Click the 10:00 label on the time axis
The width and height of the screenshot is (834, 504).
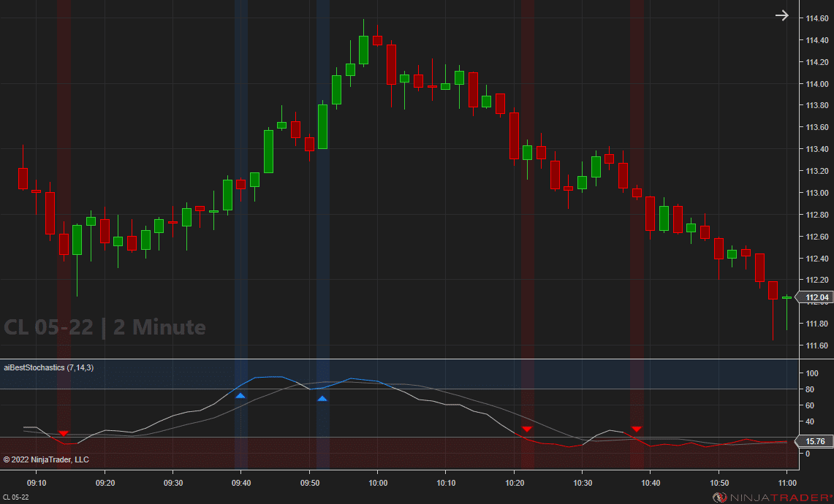pos(378,483)
